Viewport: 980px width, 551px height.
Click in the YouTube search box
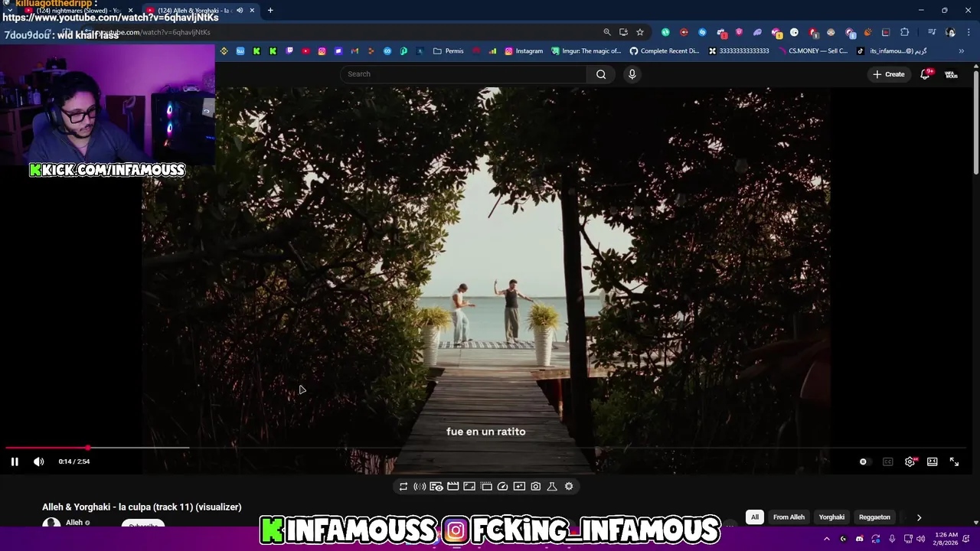[463, 74]
